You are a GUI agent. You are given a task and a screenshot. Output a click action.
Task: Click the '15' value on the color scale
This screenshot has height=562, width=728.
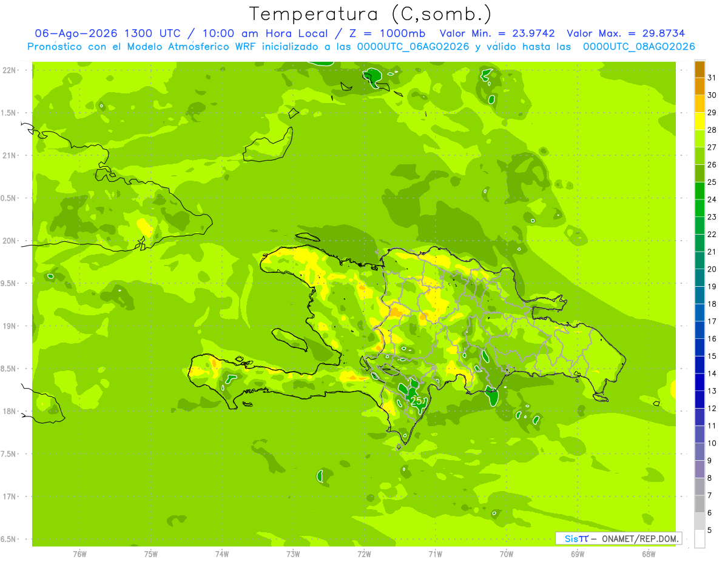[x=712, y=356]
